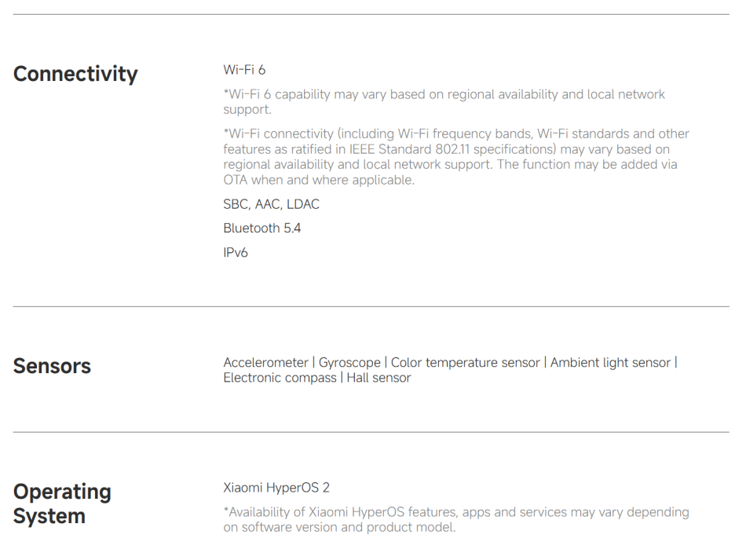This screenshot has width=746, height=560.
Task: Click Accelerometer in the sensors list
Action: [265, 362]
